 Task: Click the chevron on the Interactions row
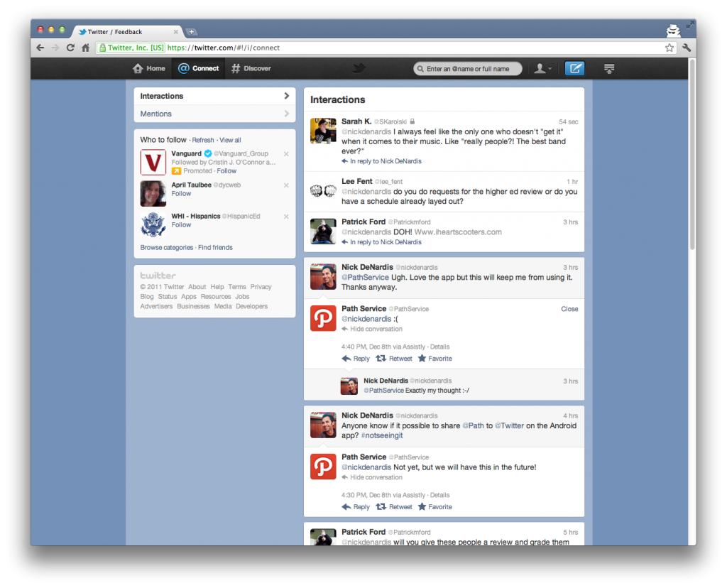point(287,96)
